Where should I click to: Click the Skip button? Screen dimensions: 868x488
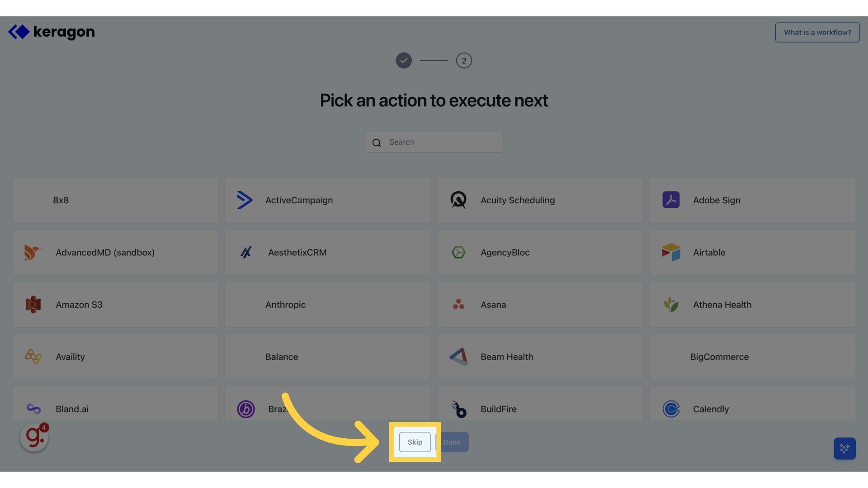point(415,442)
